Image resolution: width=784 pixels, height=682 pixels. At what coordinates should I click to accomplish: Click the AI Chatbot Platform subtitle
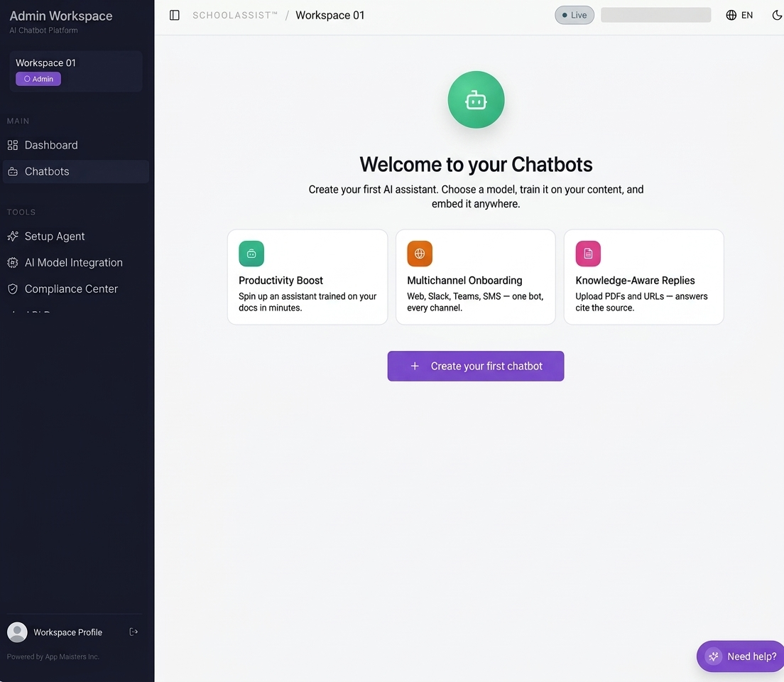click(43, 30)
